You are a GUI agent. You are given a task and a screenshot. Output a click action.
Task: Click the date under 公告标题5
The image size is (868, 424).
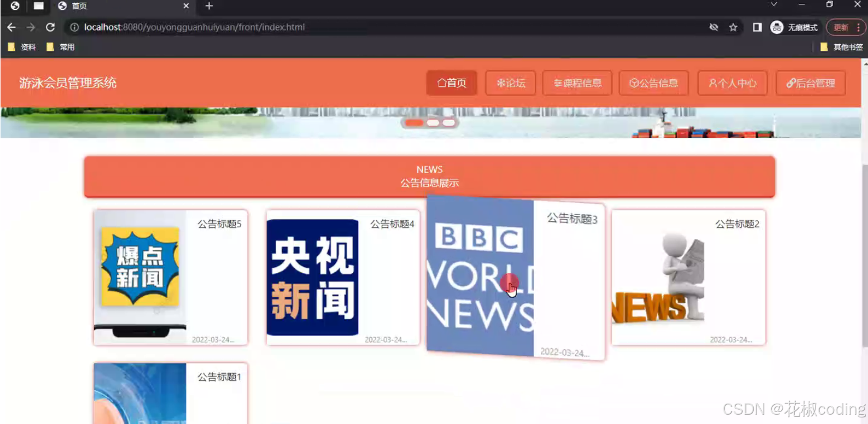tap(213, 340)
